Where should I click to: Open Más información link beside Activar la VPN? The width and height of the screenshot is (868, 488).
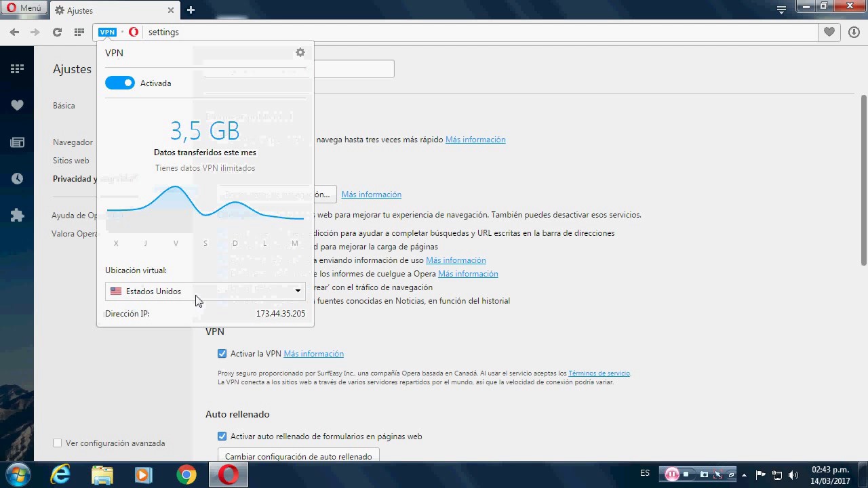click(313, 354)
